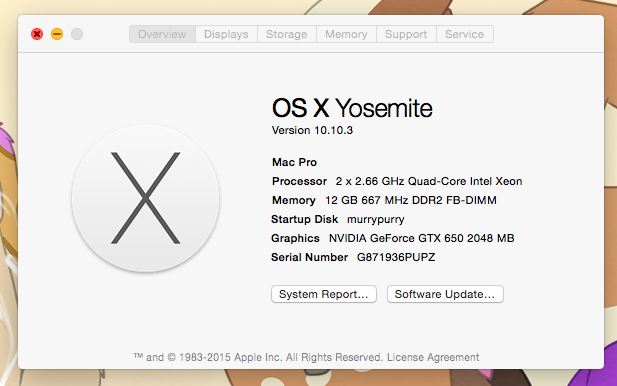Screen dimensions: 617x386
Task: Select the Service tab
Action: tap(464, 34)
